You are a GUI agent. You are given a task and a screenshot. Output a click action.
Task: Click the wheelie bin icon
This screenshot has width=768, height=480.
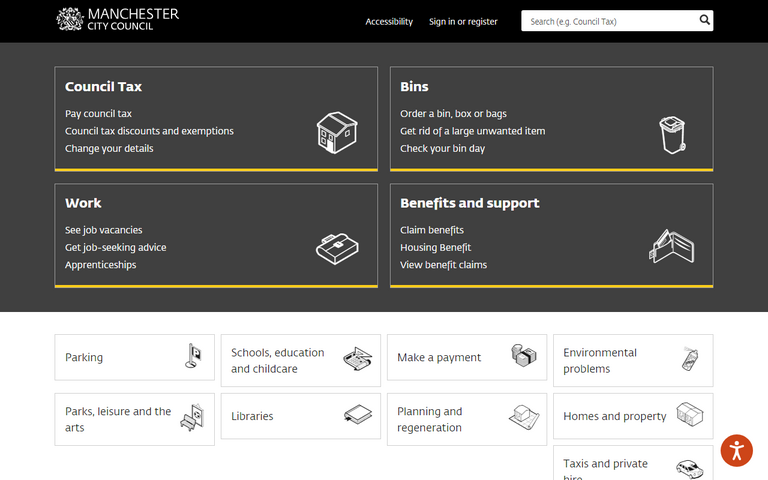click(x=672, y=135)
